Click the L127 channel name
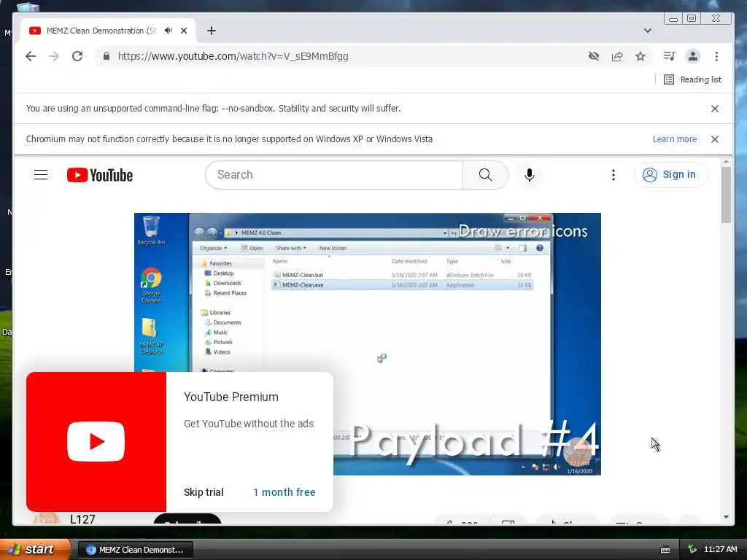747x560 pixels. pos(82,519)
